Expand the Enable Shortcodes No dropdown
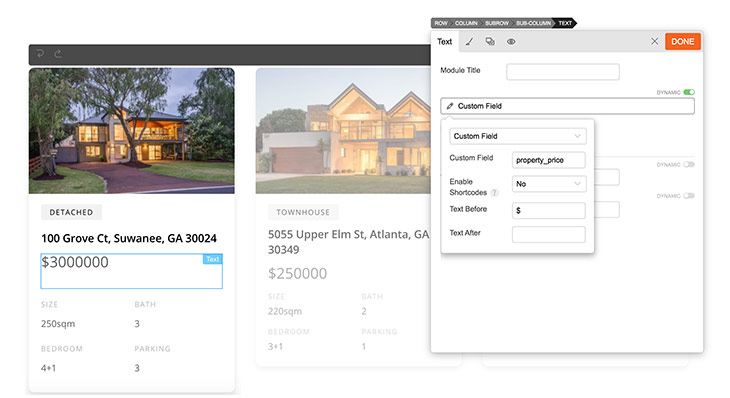The height and width of the screenshot is (398, 730). 548,184
